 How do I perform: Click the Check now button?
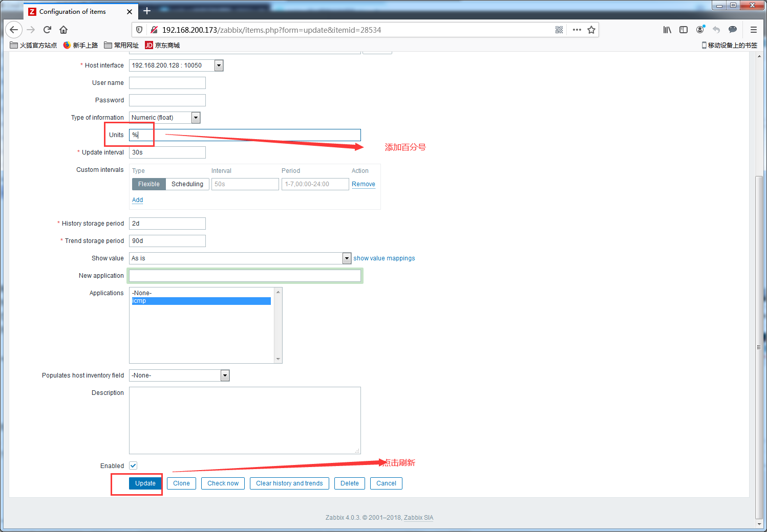(x=223, y=483)
